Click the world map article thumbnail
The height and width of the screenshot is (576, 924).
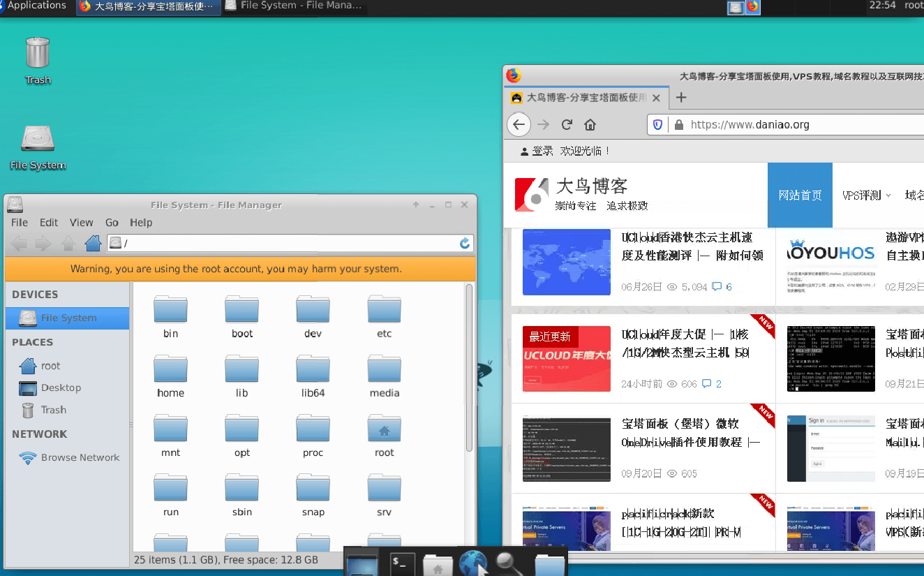pos(567,262)
